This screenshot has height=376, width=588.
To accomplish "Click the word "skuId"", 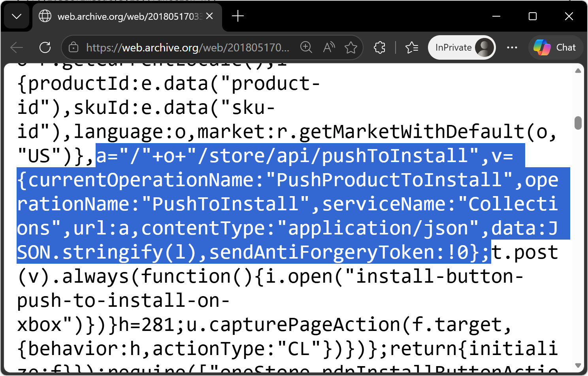I will click(102, 108).
